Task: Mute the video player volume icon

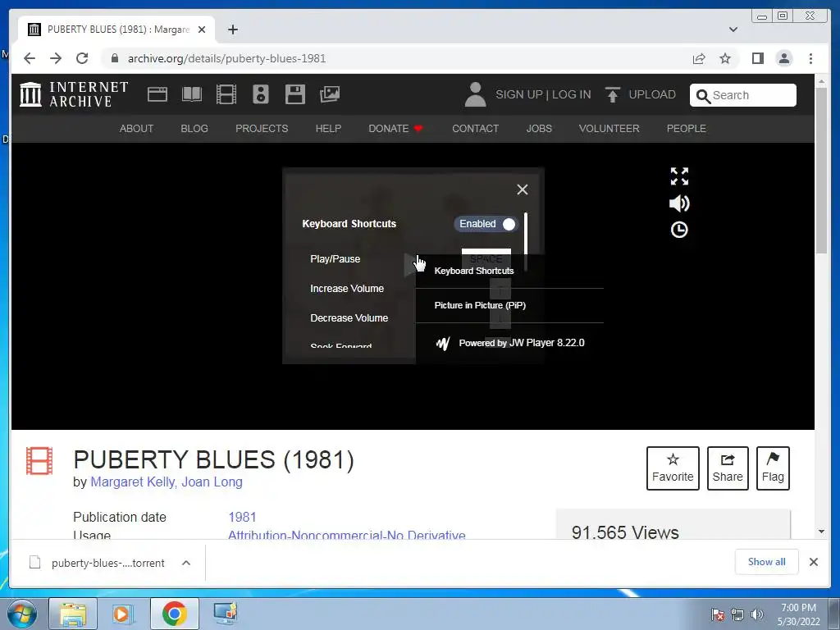Action: coord(679,203)
